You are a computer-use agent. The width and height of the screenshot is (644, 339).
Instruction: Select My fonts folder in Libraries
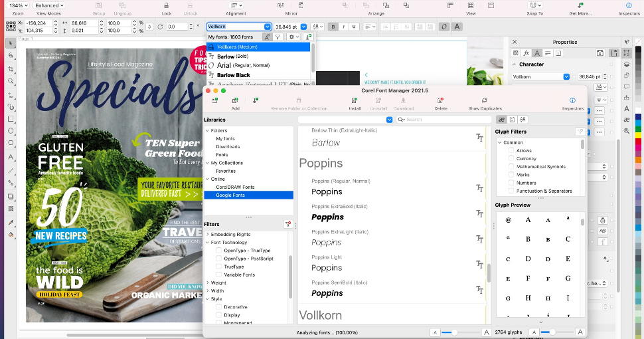[x=226, y=139]
